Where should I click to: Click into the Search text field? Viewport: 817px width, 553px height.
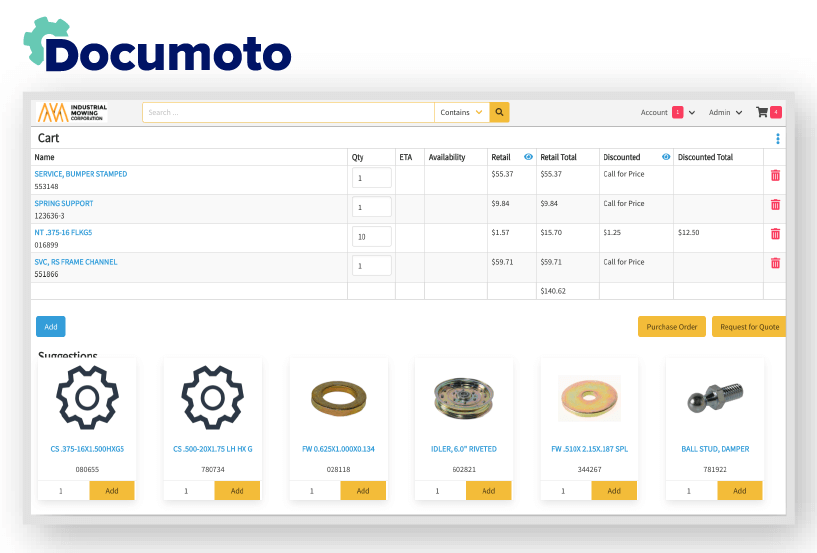tap(288, 112)
